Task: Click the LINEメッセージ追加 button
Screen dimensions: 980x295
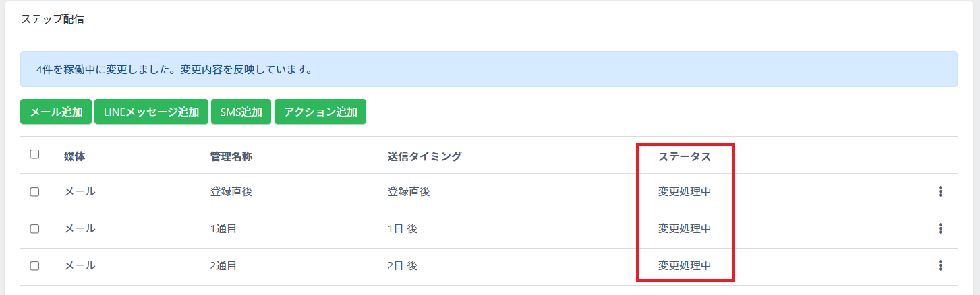Action: click(x=151, y=112)
